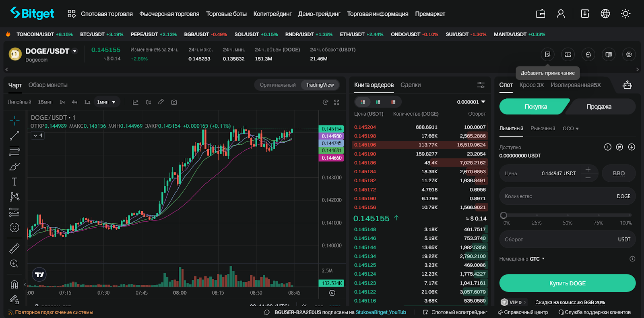This screenshot has width=644, height=318.
Task: Open order book settings sliders icon
Action: [481, 85]
